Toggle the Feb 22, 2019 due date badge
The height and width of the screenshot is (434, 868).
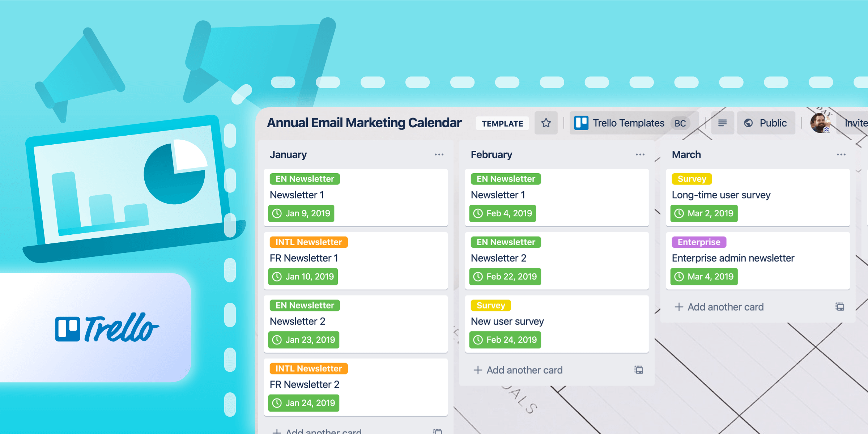click(x=505, y=277)
